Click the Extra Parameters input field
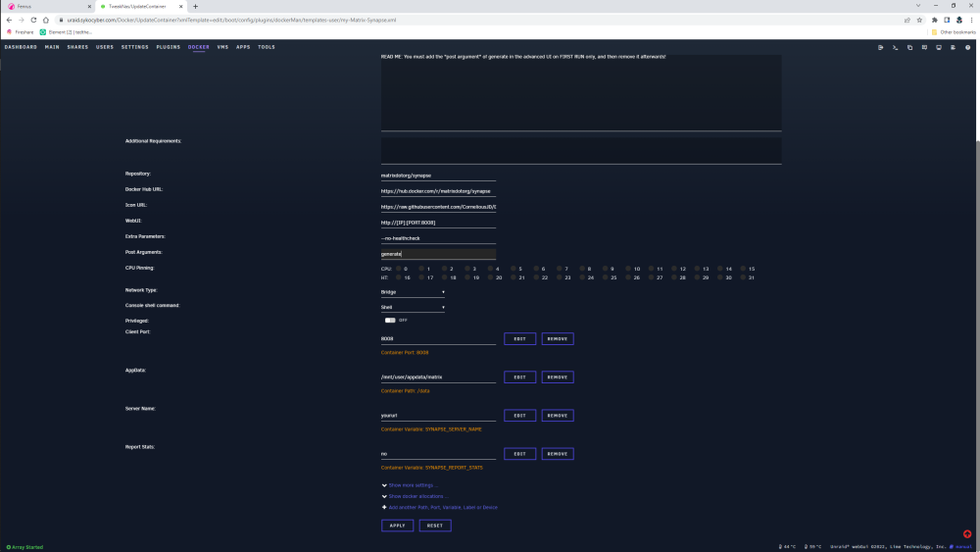980x552 pixels. (438, 238)
